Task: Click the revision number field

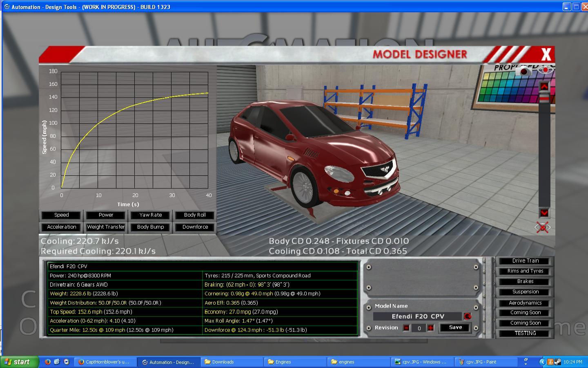Action: (x=419, y=328)
